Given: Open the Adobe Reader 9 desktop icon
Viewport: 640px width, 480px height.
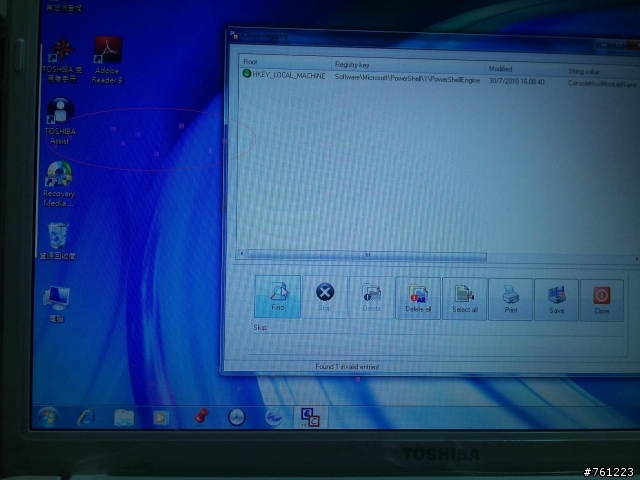Looking at the screenshot, I should coord(107,60).
